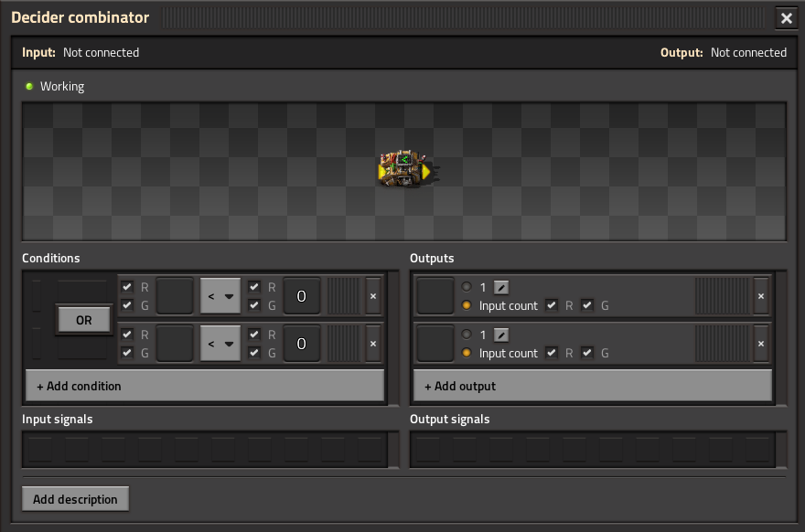Viewport: 805px width, 532px height.
Task: Remove the second condition with its x button
Action: coord(372,344)
